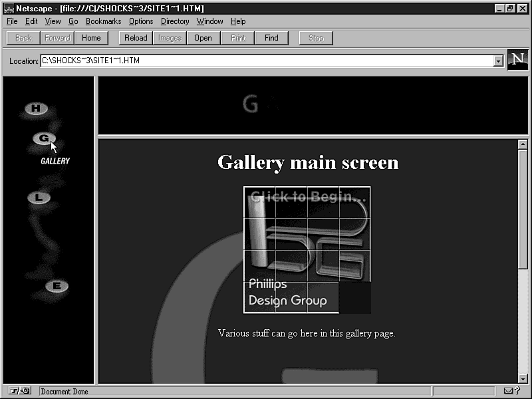Click the Stop toolbar button
532x399 pixels.
coord(316,38)
